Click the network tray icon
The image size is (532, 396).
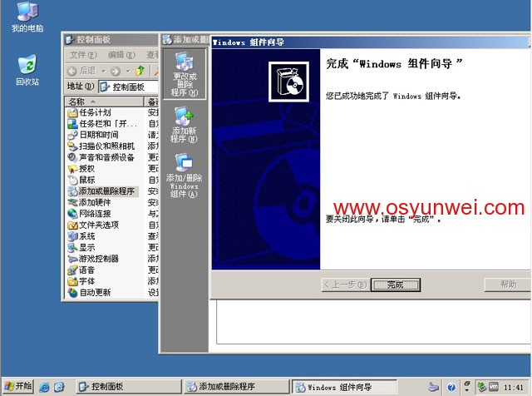tap(481, 387)
